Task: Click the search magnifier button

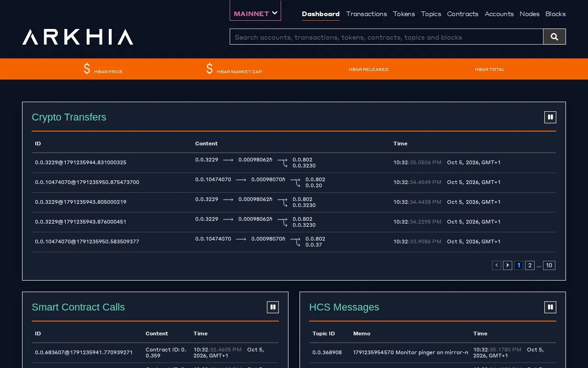Action: (554, 37)
